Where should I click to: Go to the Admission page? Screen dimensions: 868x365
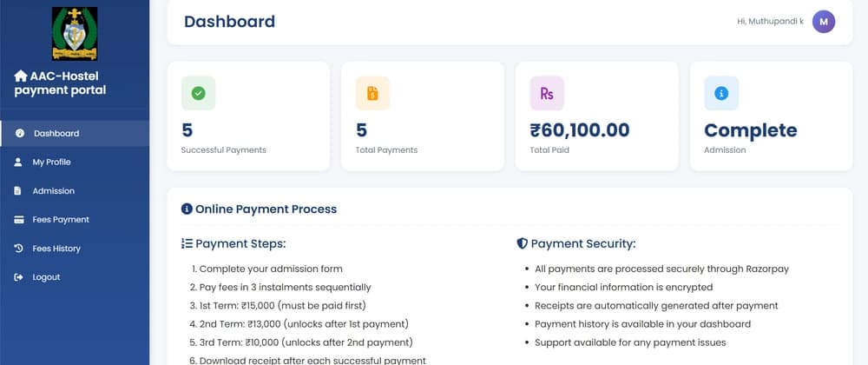coord(53,190)
